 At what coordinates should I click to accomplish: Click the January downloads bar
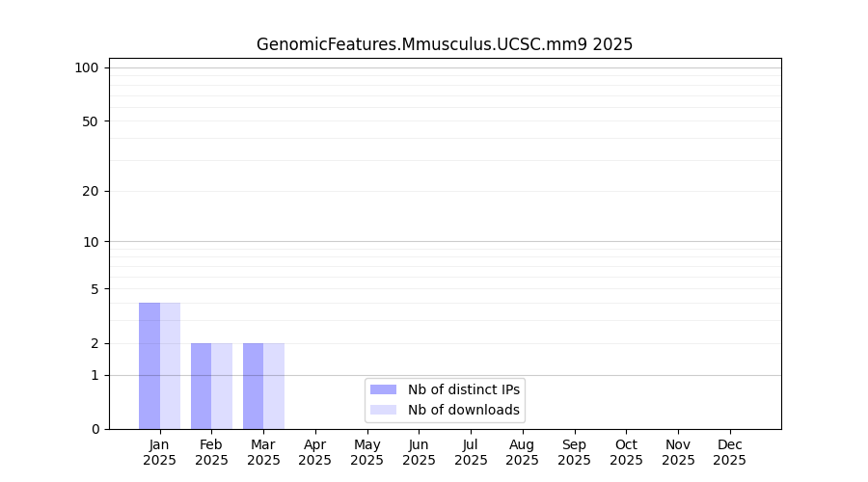170,366
